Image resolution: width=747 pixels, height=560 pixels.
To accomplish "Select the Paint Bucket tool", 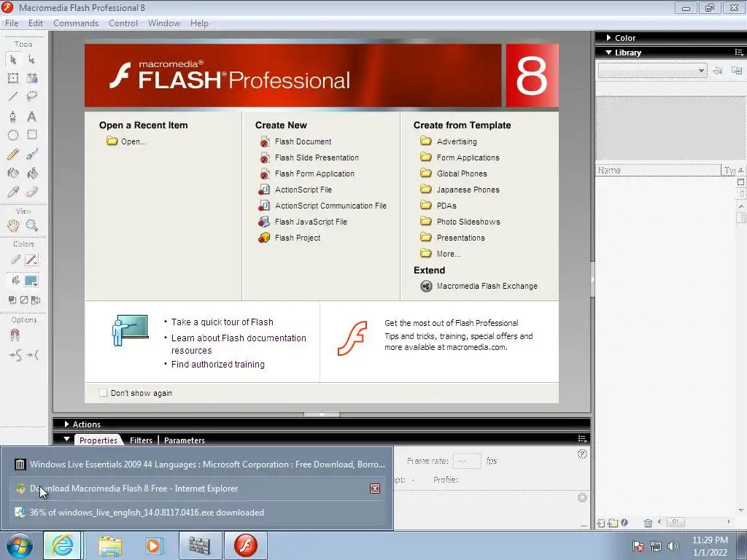I will coord(32,173).
